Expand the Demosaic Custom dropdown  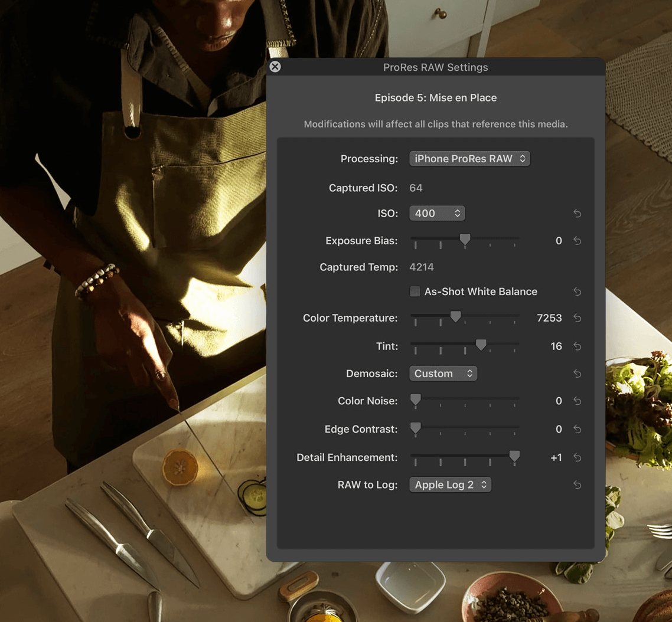click(x=443, y=374)
